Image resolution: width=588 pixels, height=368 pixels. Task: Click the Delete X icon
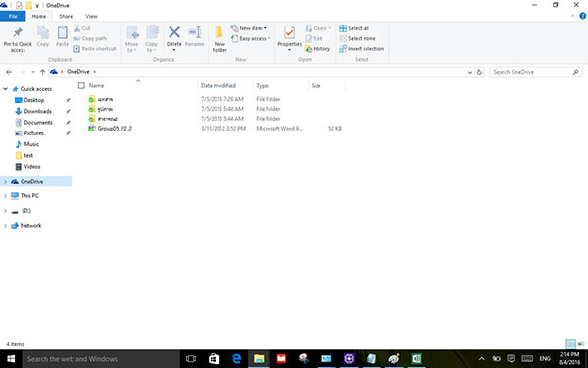pos(174,32)
